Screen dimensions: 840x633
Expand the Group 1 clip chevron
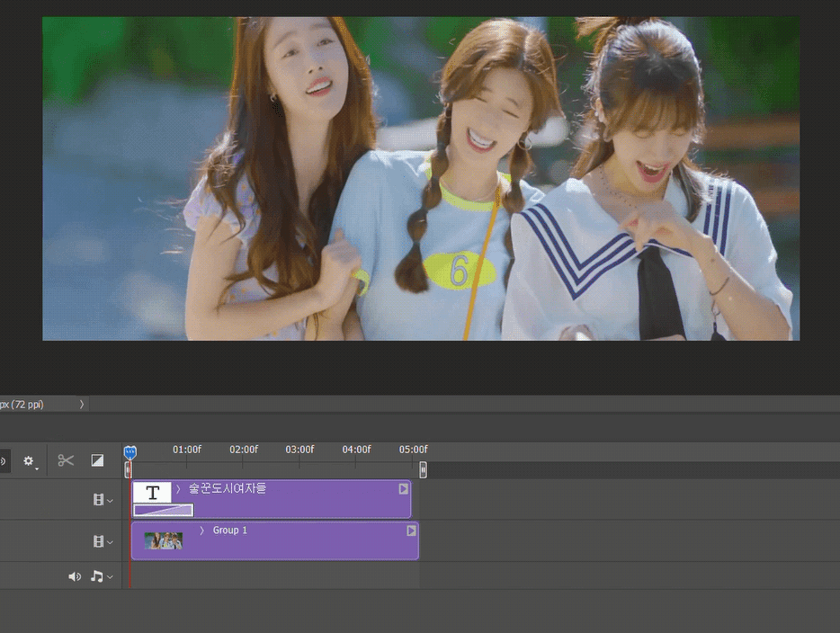coord(202,530)
